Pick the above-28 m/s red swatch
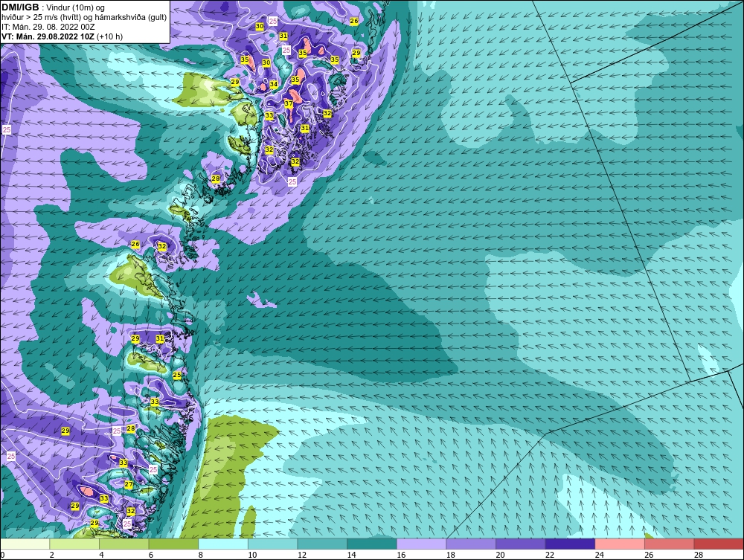The width and height of the screenshot is (744, 560). click(719, 544)
